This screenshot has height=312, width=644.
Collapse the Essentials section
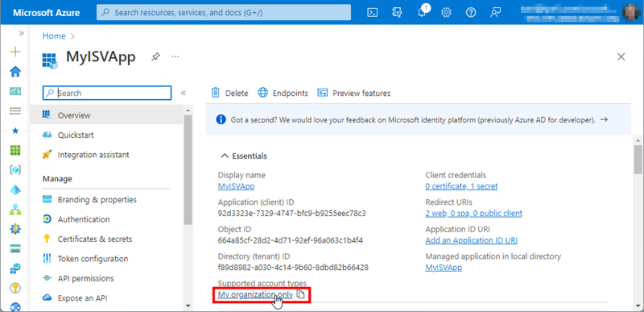244,156
